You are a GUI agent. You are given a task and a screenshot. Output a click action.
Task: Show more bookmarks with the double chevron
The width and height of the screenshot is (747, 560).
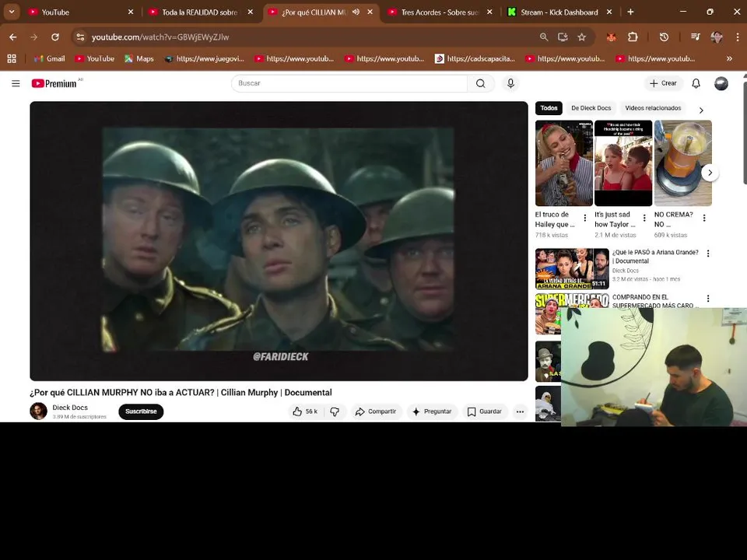tap(729, 58)
